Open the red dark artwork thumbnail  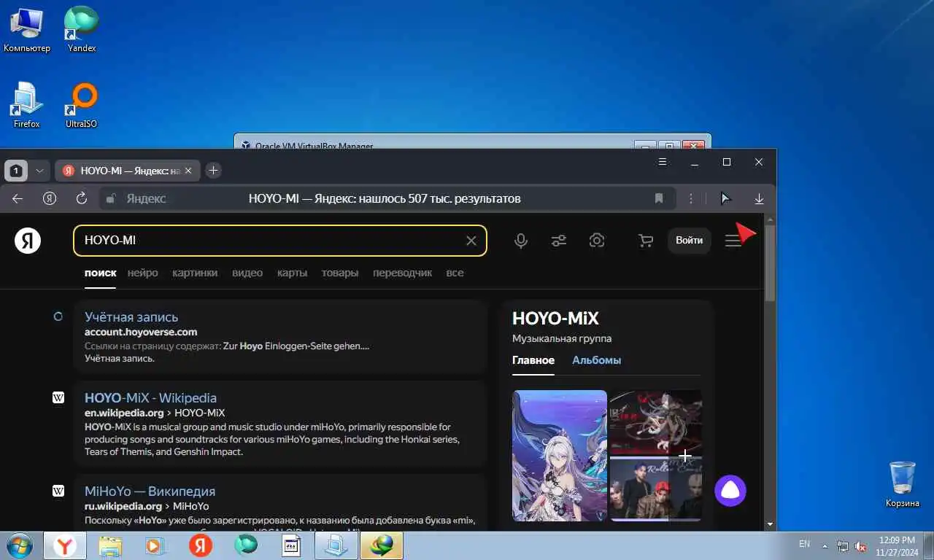(x=655, y=423)
